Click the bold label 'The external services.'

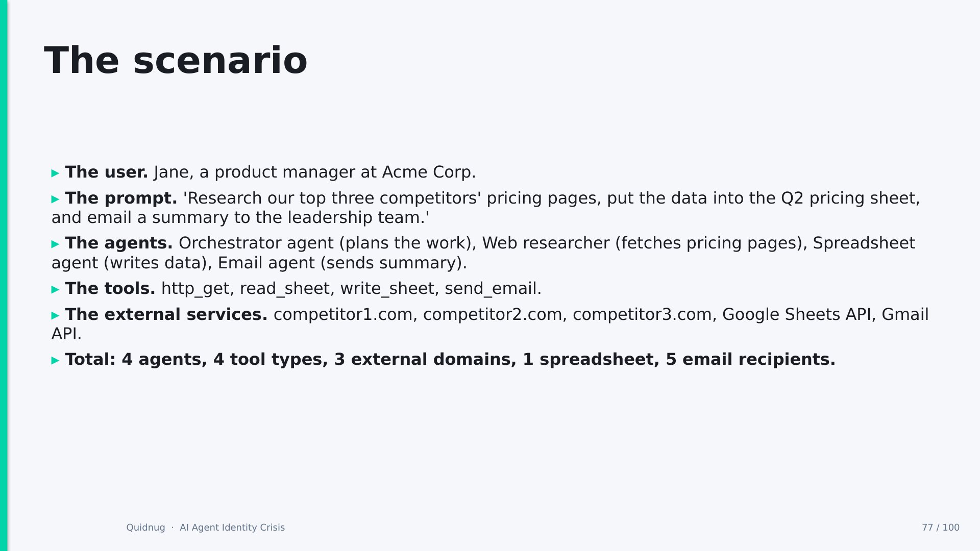click(166, 315)
